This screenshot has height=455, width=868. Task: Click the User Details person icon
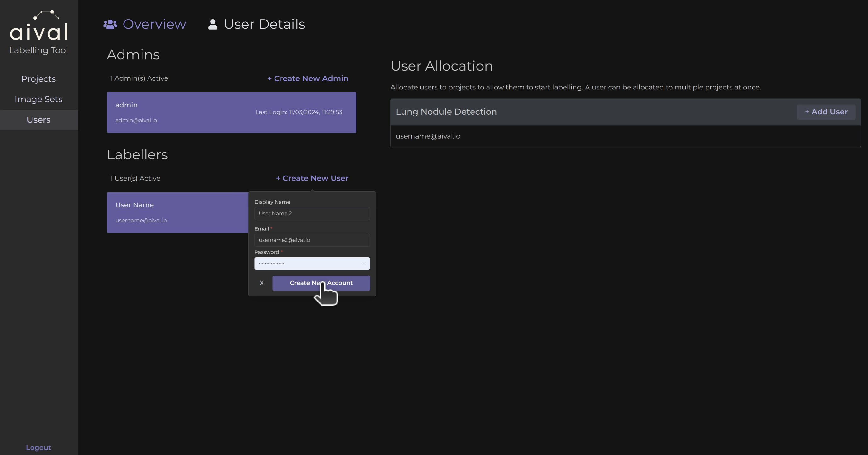213,24
